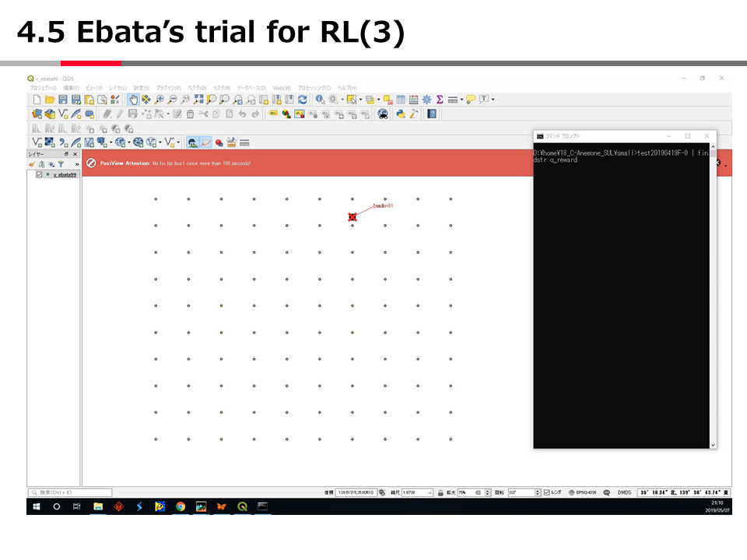The image size is (747, 560).
Task: Expand the layers panel toolbar overflow chevron
Action: coord(76,165)
